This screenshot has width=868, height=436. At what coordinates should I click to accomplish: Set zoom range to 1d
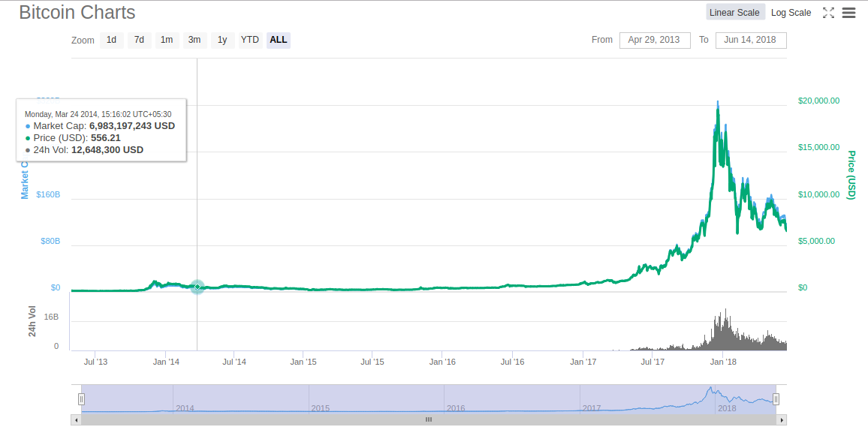pyautogui.click(x=111, y=40)
